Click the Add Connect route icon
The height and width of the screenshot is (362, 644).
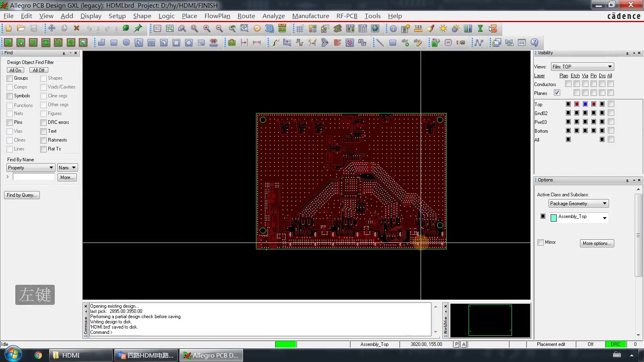[275, 42]
